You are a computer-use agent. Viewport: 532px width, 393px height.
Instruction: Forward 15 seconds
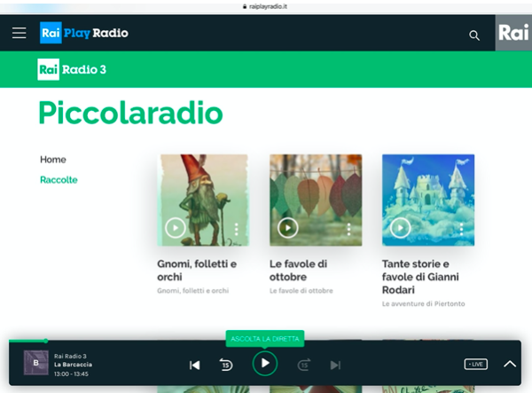click(x=304, y=365)
